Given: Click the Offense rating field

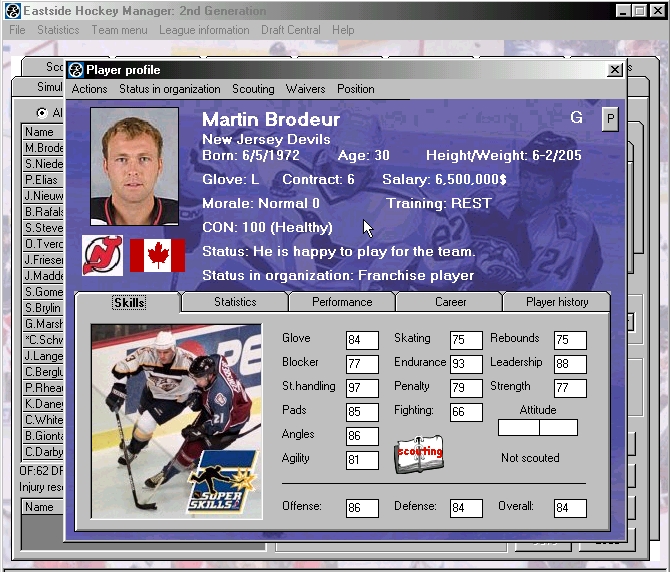Looking at the screenshot, I should [362, 508].
